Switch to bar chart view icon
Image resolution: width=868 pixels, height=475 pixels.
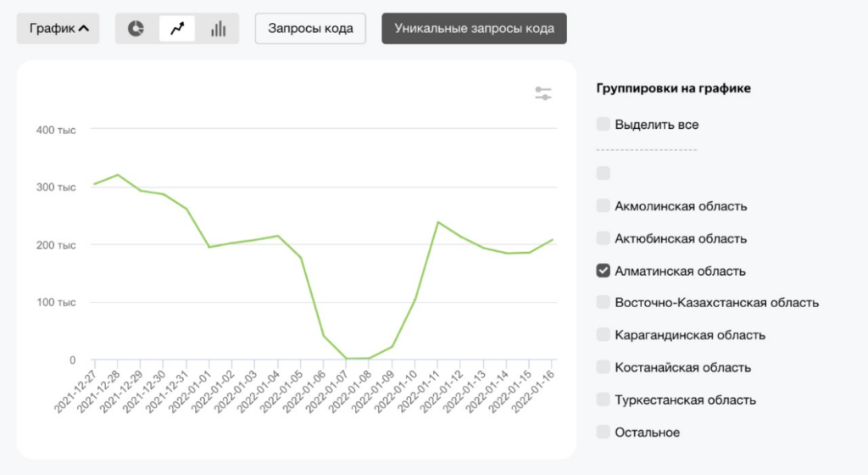click(218, 28)
